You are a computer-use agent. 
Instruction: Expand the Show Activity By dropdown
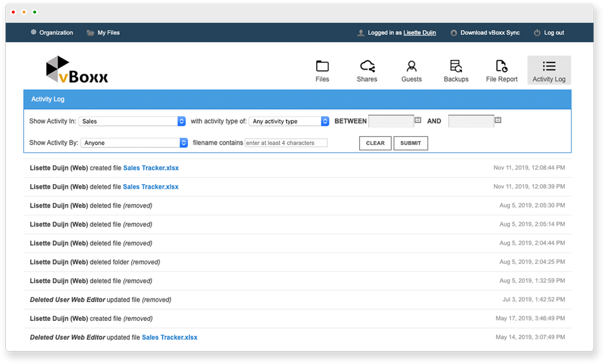click(x=134, y=143)
